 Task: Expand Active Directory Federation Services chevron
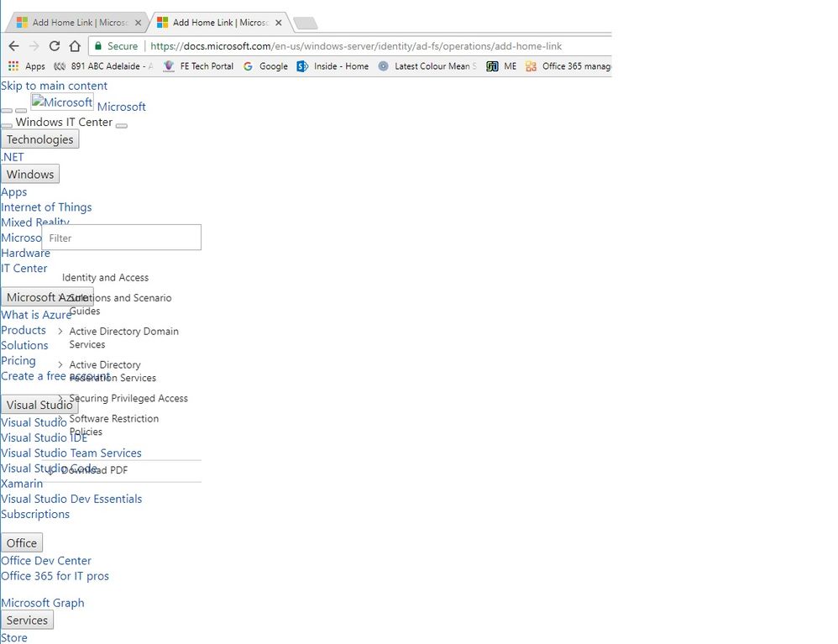tap(60, 364)
